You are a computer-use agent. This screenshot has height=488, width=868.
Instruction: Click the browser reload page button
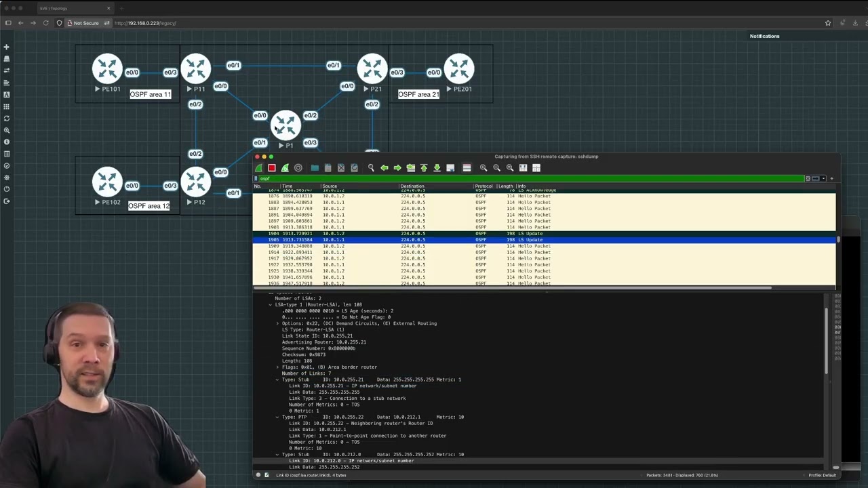(x=46, y=23)
